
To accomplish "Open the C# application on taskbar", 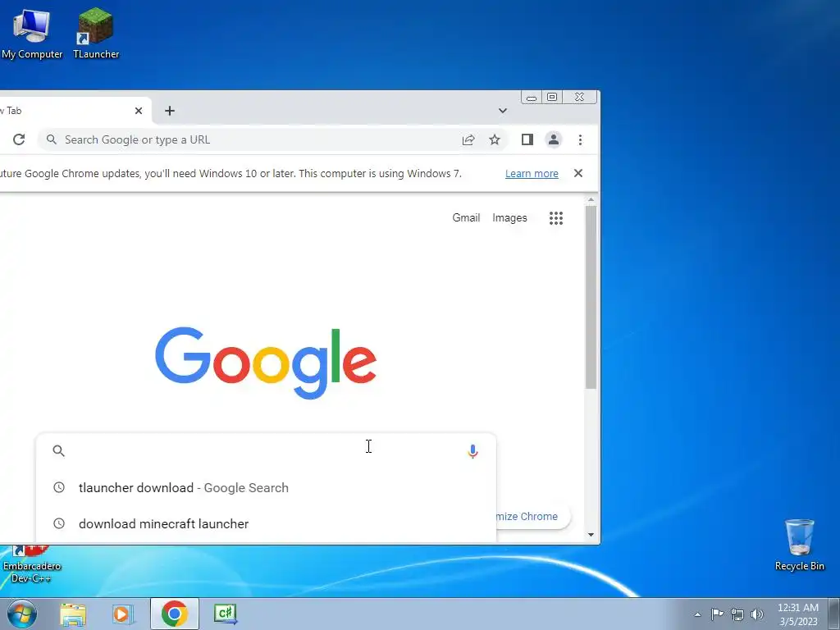I will (x=225, y=614).
